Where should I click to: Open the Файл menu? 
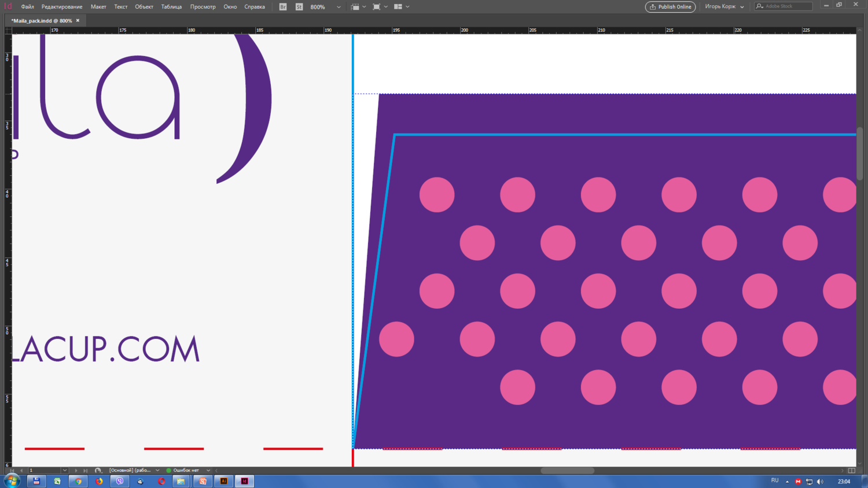[27, 7]
